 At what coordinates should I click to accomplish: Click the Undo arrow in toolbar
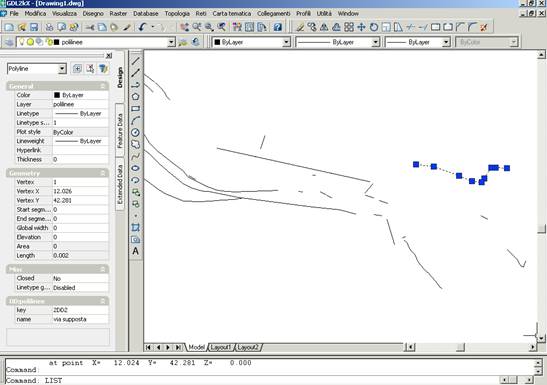142,27
